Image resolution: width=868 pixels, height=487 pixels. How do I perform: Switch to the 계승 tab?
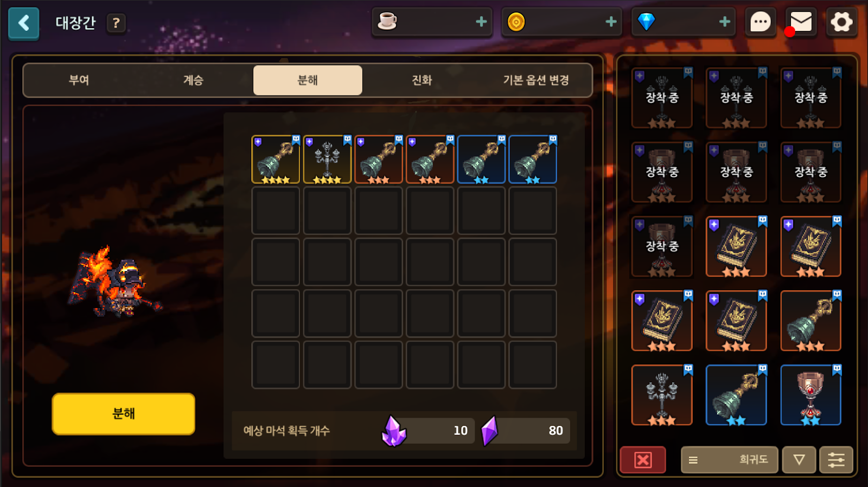coord(193,80)
